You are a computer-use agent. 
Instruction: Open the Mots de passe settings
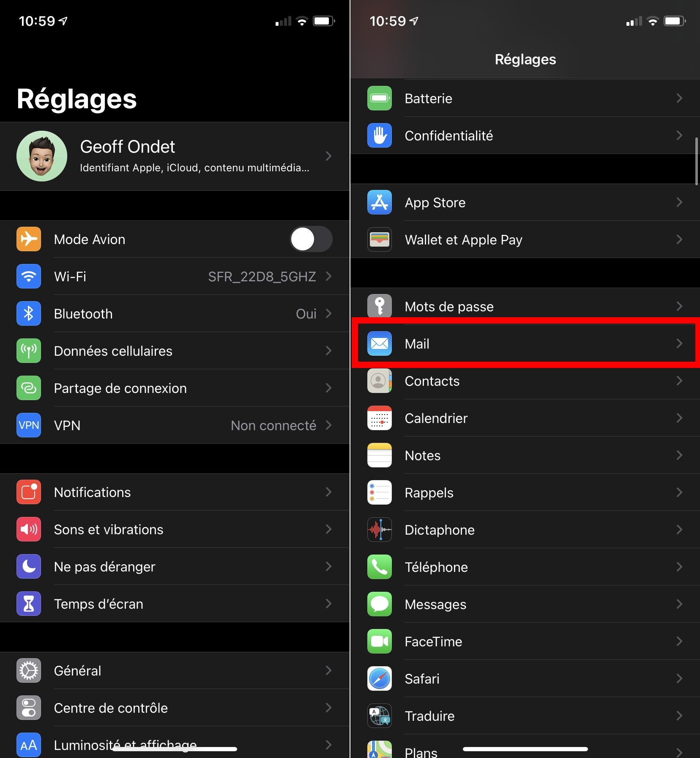(x=525, y=306)
